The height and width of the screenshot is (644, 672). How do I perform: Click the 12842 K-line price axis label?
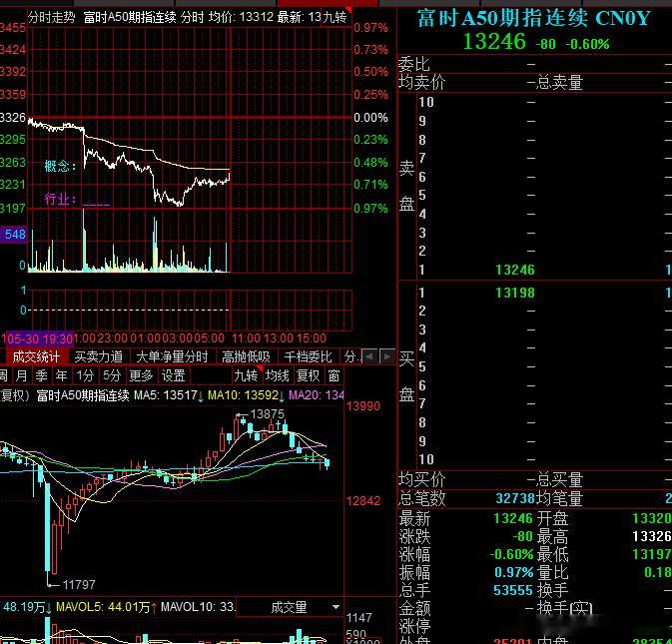(363, 500)
